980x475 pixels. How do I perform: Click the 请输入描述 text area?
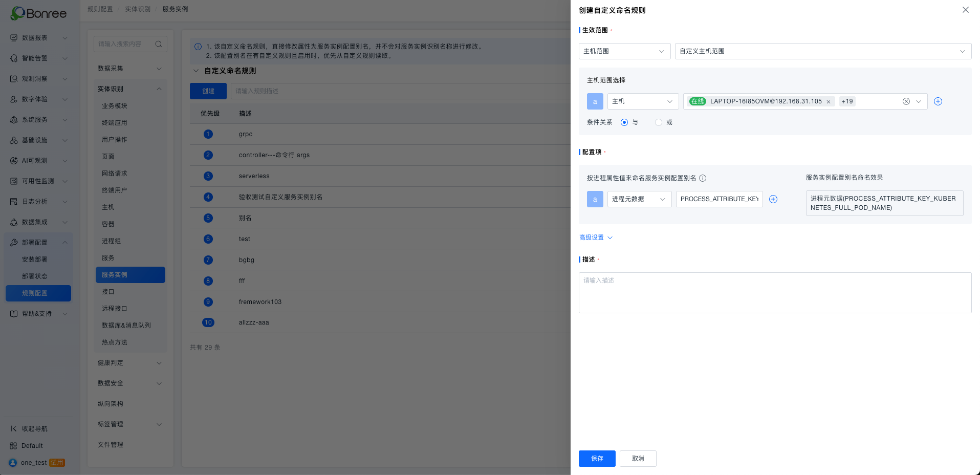pos(775,293)
